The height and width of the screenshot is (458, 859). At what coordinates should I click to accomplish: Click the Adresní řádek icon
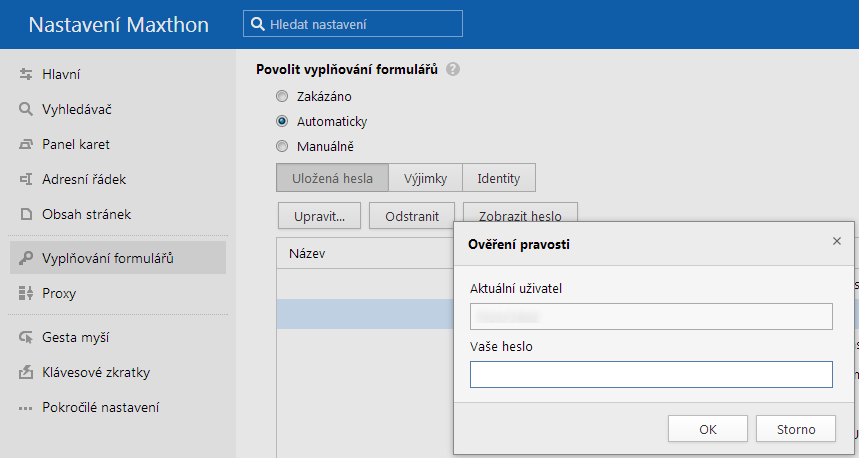[27, 180]
